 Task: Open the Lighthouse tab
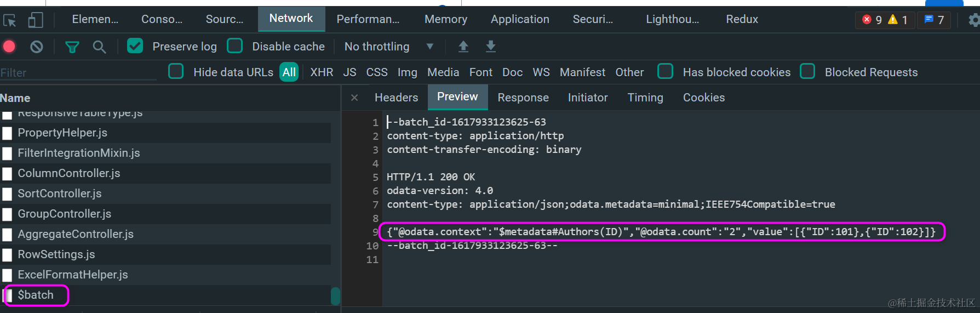pyautogui.click(x=672, y=19)
